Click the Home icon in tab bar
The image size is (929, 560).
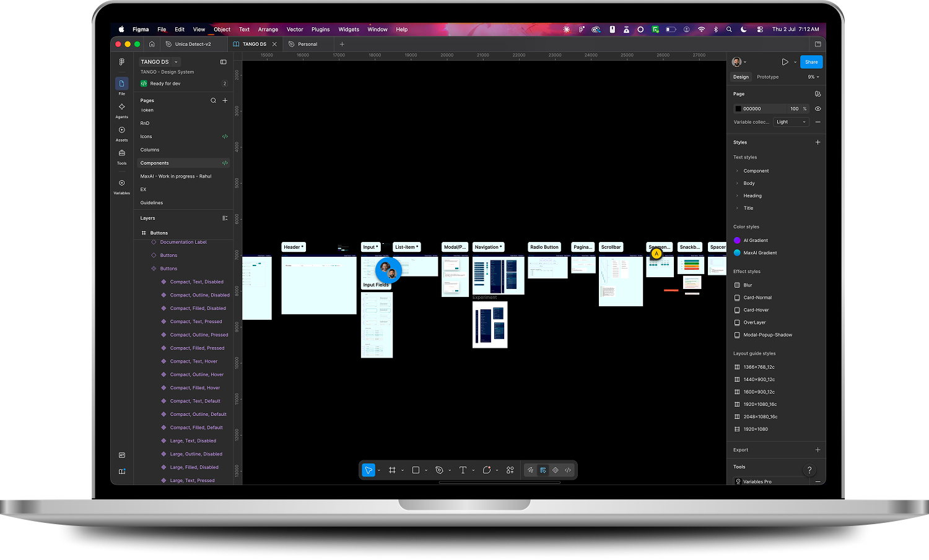(x=152, y=44)
